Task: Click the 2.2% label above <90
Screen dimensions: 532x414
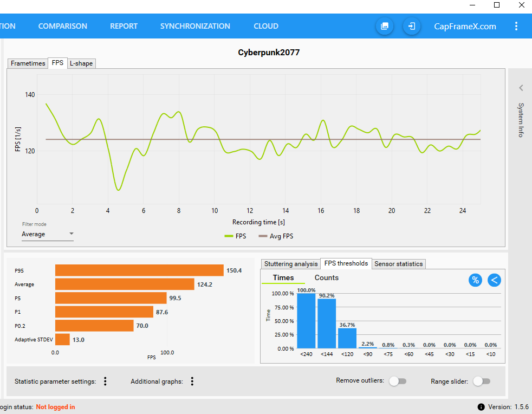Action: (x=368, y=344)
